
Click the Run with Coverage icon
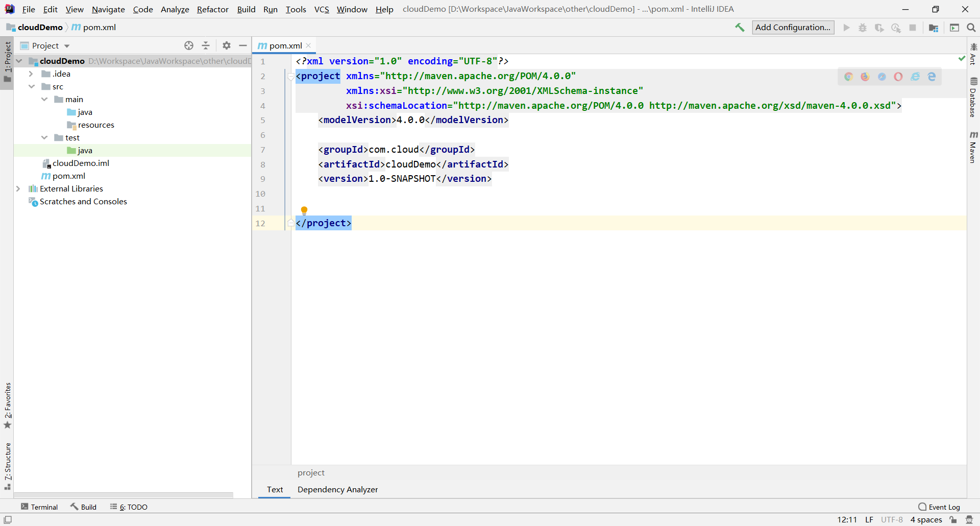pyautogui.click(x=879, y=28)
